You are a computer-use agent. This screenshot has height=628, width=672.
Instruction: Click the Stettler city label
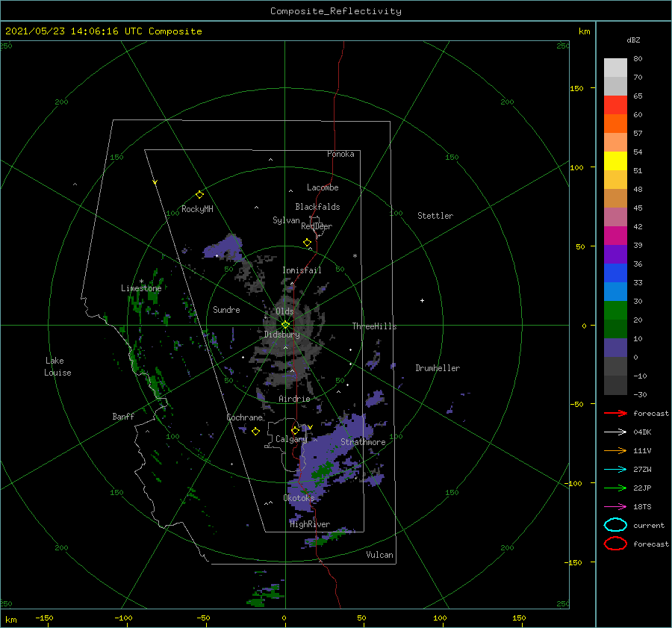click(435, 216)
